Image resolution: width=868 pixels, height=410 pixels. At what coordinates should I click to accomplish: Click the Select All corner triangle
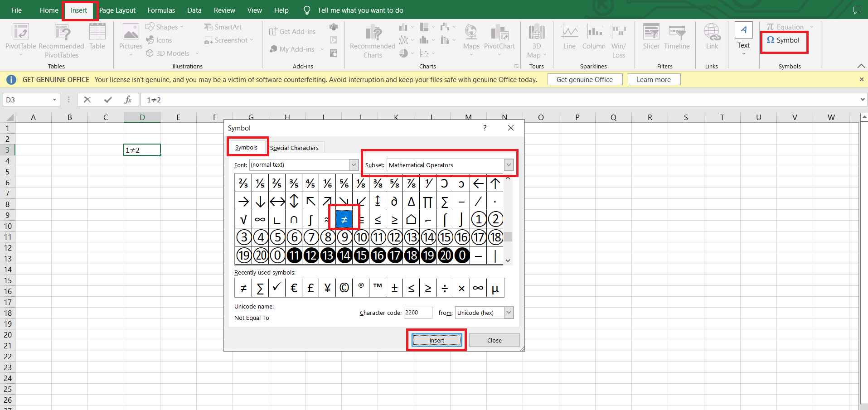pos(9,117)
